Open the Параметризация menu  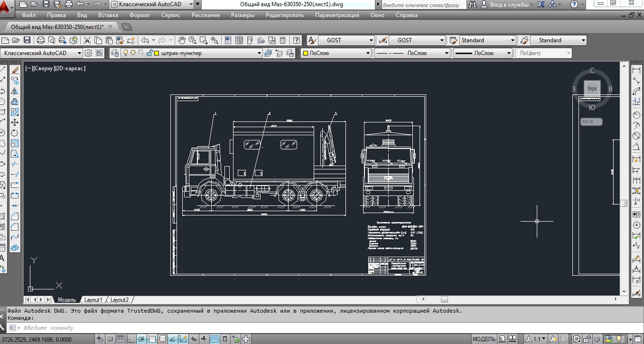coord(337,15)
